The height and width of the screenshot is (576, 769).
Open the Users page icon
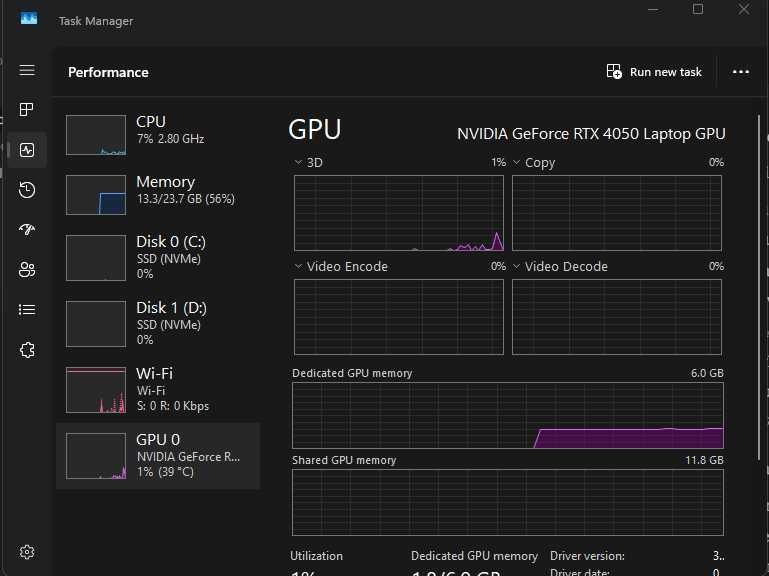[27, 269]
